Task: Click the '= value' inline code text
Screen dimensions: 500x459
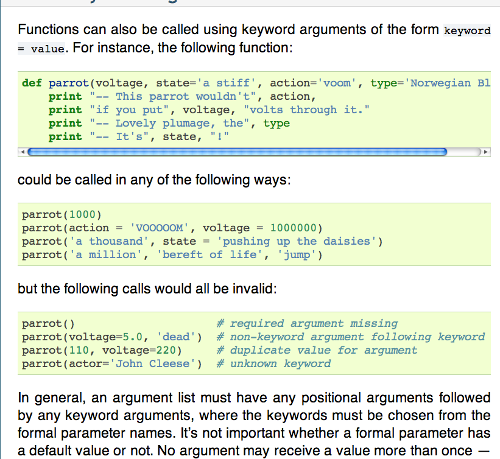Action: point(41,49)
